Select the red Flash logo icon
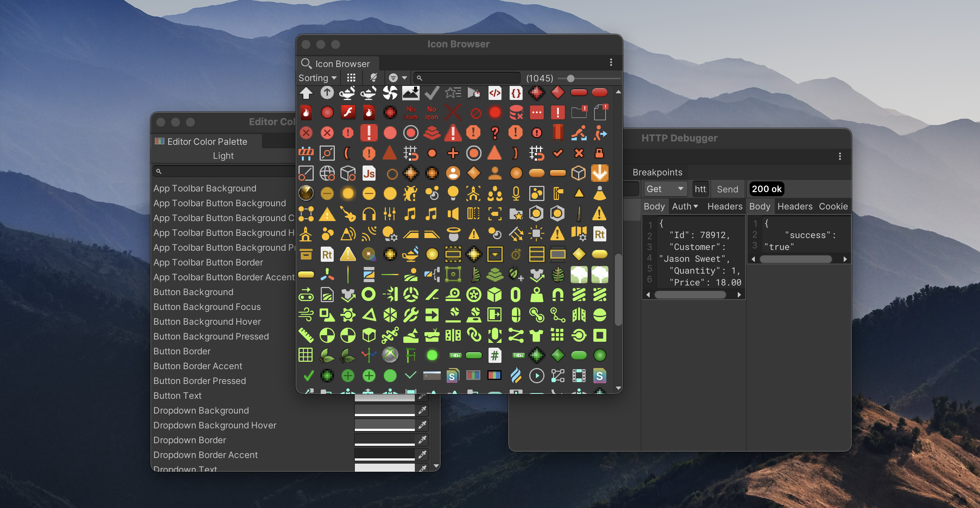This screenshot has width=980, height=508. (348, 113)
